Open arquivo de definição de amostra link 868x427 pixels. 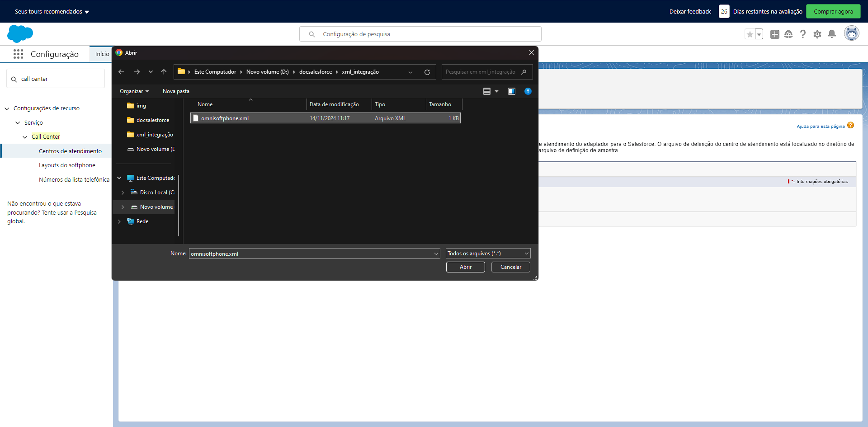578,150
